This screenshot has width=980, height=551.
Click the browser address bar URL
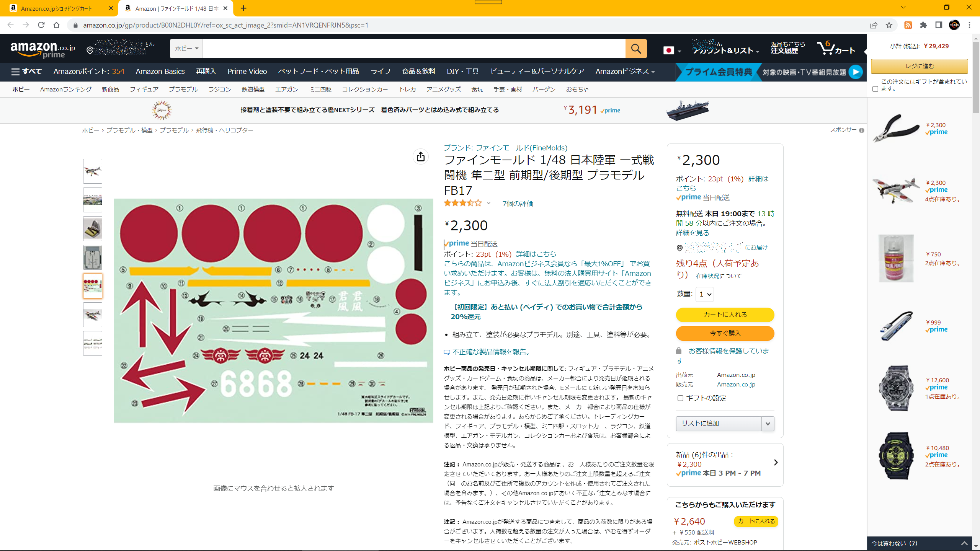point(226,25)
